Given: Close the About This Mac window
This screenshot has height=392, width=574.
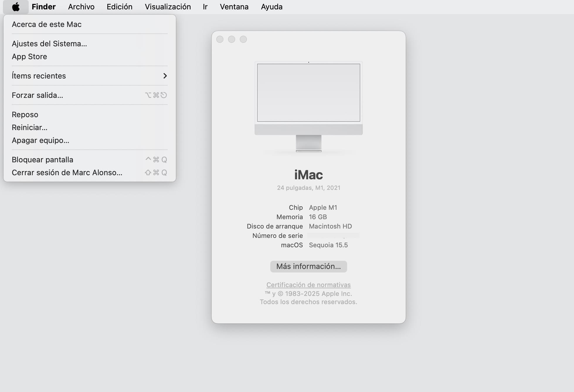Looking at the screenshot, I should (220, 39).
